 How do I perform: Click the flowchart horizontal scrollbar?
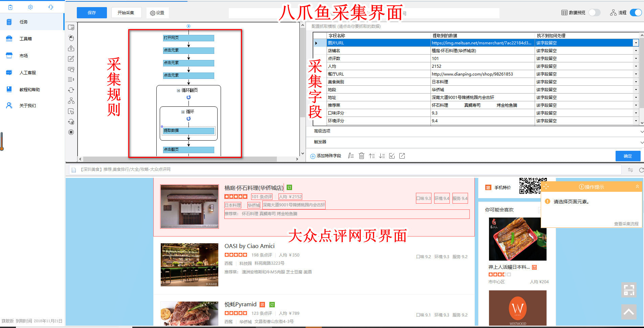(x=180, y=159)
